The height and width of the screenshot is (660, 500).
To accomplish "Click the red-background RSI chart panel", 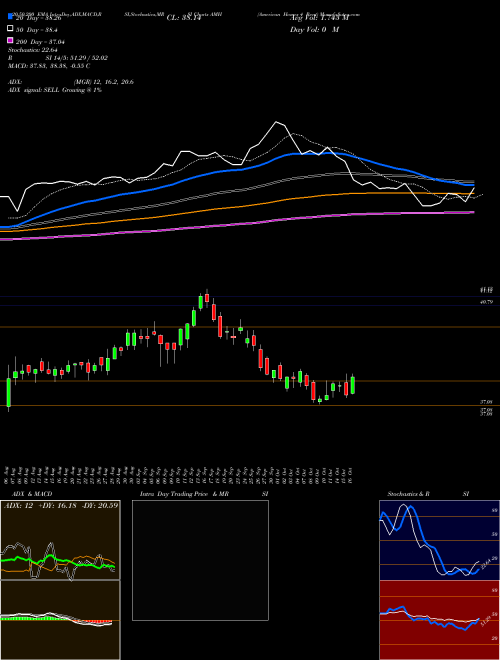I will (x=439, y=620).
